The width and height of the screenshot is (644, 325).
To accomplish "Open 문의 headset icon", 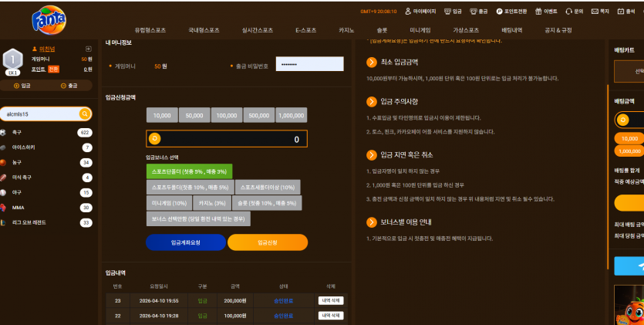I will (x=568, y=12).
